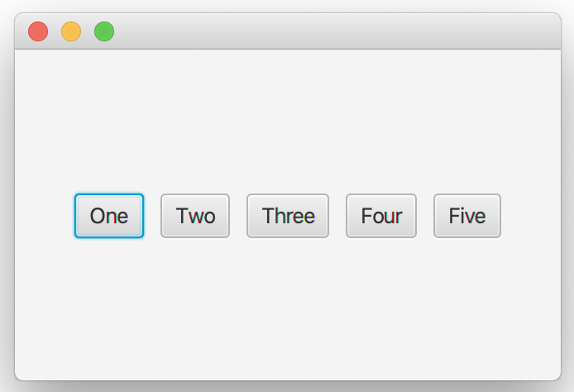Push the middle button labeled Three
Image resolution: width=574 pixels, height=392 pixels.
[288, 216]
